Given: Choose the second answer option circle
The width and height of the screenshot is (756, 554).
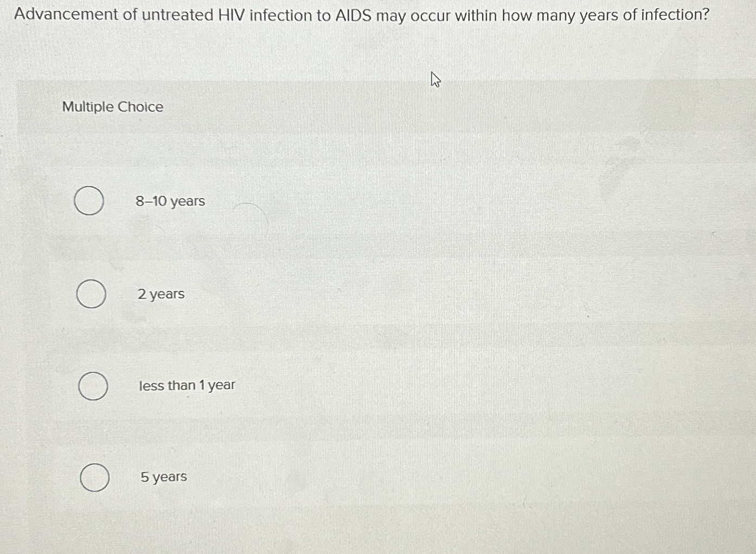Looking at the screenshot, I should pos(92,295).
